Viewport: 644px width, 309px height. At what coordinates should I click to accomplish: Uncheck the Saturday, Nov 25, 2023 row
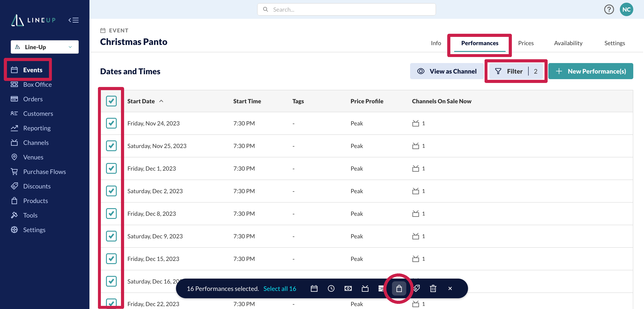point(111,146)
